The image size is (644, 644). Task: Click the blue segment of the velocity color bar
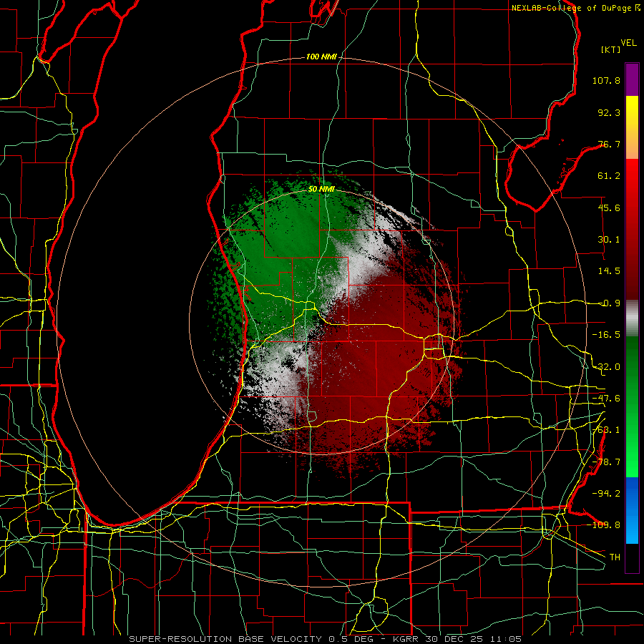point(632,510)
